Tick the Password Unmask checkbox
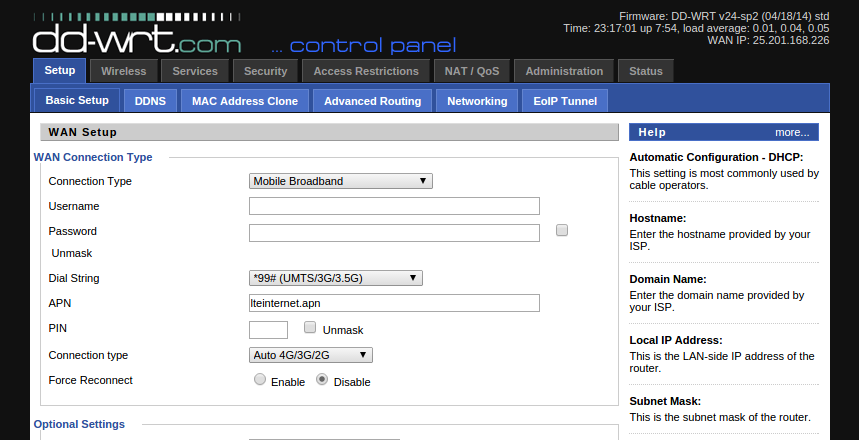The width and height of the screenshot is (859, 440). [x=562, y=230]
